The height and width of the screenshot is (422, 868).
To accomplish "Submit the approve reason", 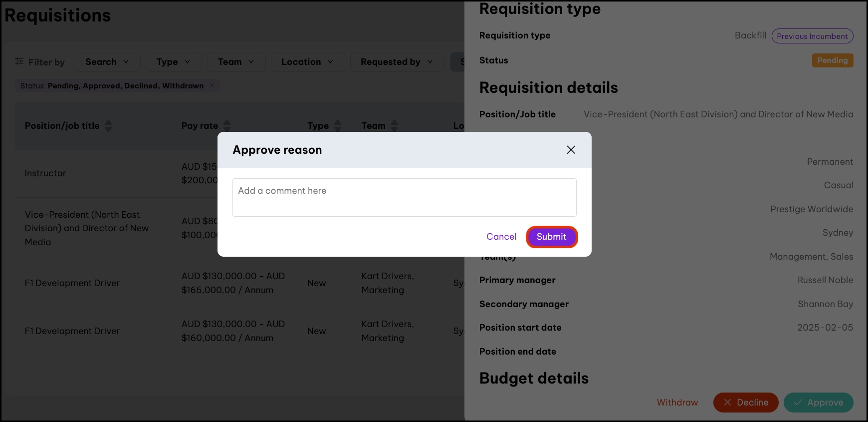I will pyautogui.click(x=551, y=237).
